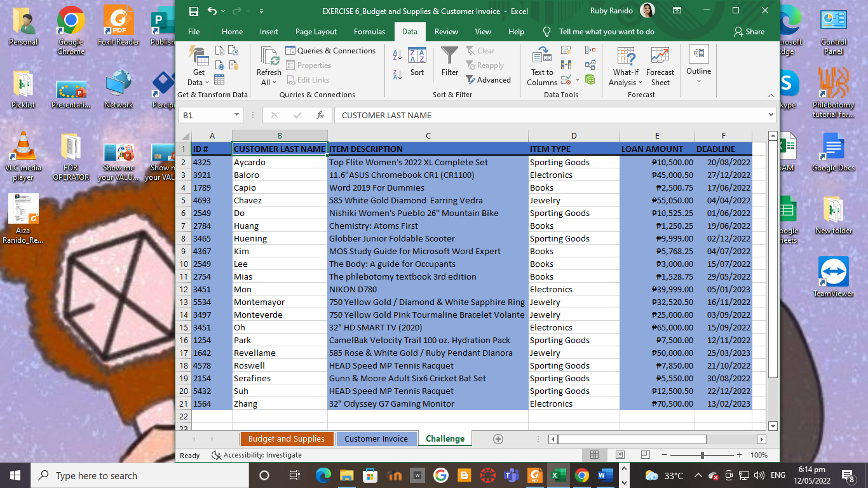868x488 pixels.
Task: Click From Table/Range icon
Action: pyautogui.click(x=220, y=79)
